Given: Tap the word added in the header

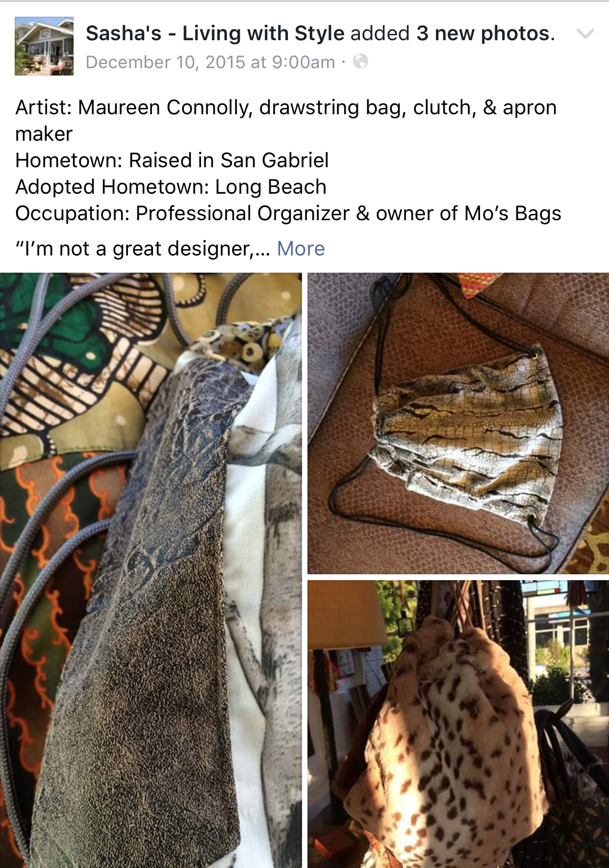Looking at the screenshot, I should pos(380,33).
